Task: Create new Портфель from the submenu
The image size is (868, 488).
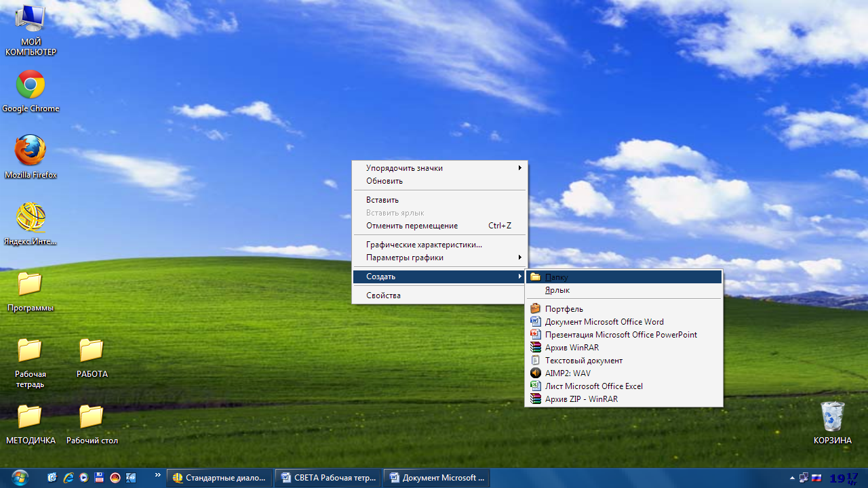Action: coord(624,309)
